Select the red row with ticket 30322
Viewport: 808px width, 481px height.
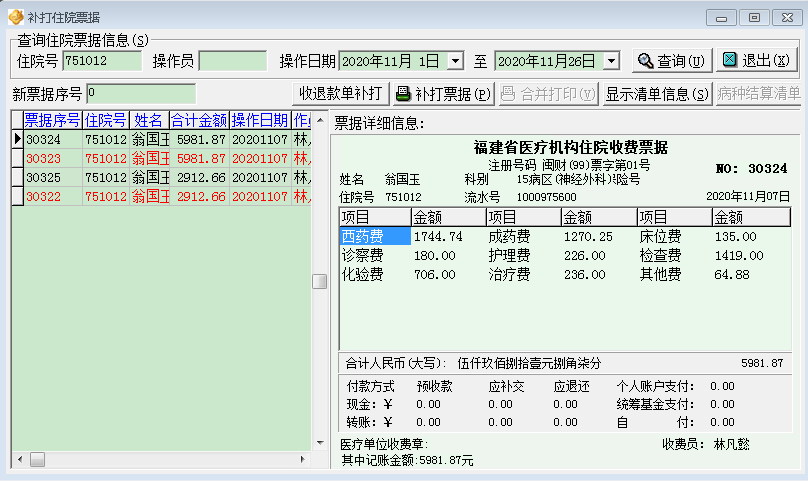point(161,196)
